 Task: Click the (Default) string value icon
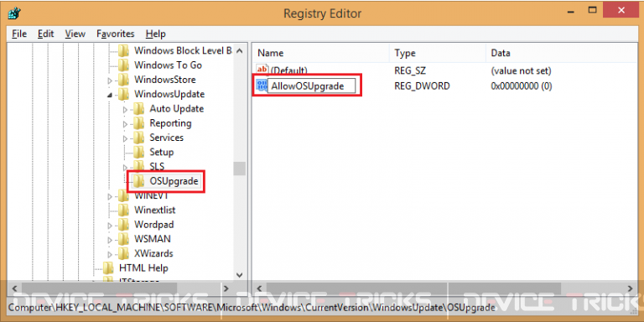262,70
